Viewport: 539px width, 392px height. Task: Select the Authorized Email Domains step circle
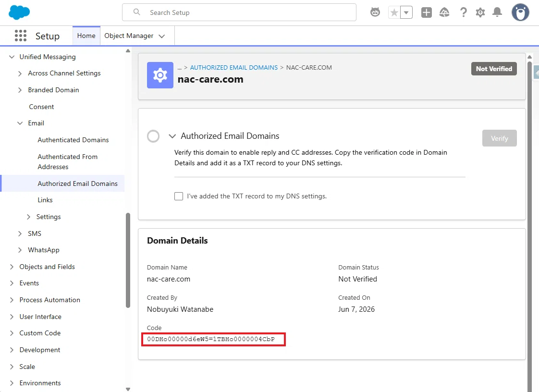click(153, 136)
